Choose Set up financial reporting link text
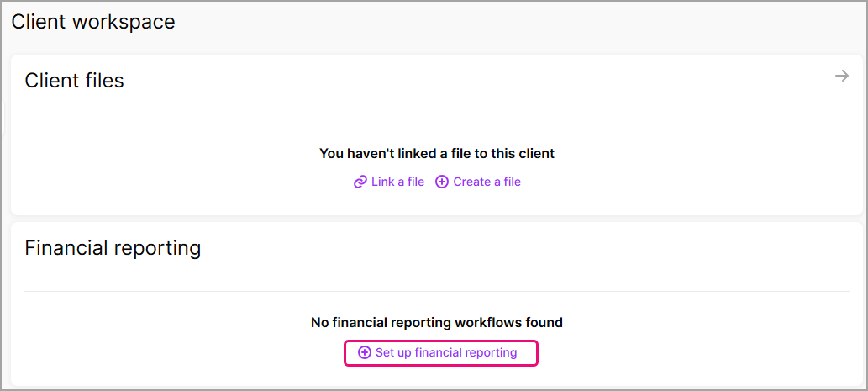Viewport: 868px width, 391px height. pos(446,352)
